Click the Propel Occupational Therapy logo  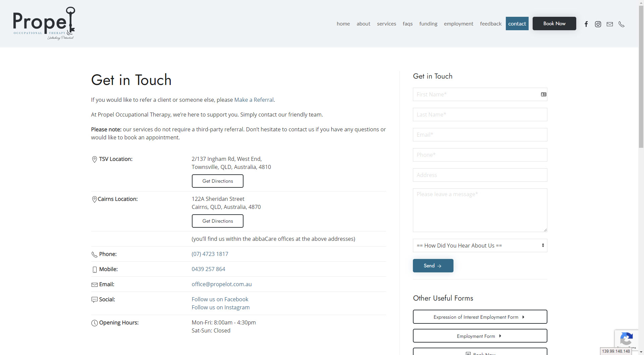(44, 23)
